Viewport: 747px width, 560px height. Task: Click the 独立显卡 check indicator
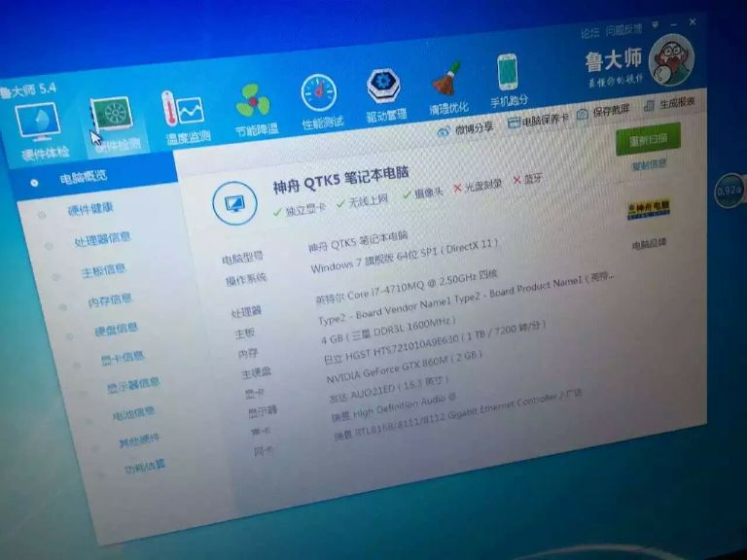(301, 210)
